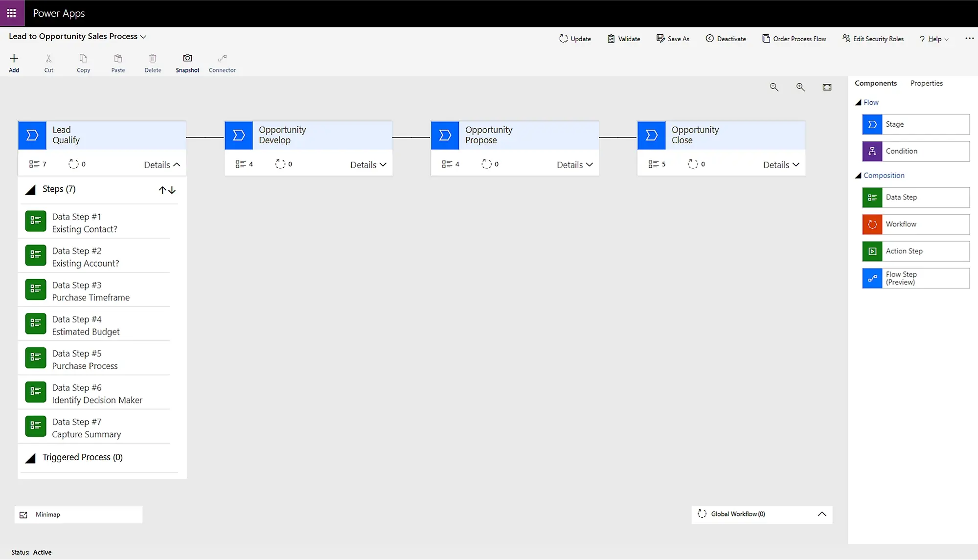978x560 pixels.
Task: Take a Snapshot with the camera icon
Action: click(x=187, y=58)
